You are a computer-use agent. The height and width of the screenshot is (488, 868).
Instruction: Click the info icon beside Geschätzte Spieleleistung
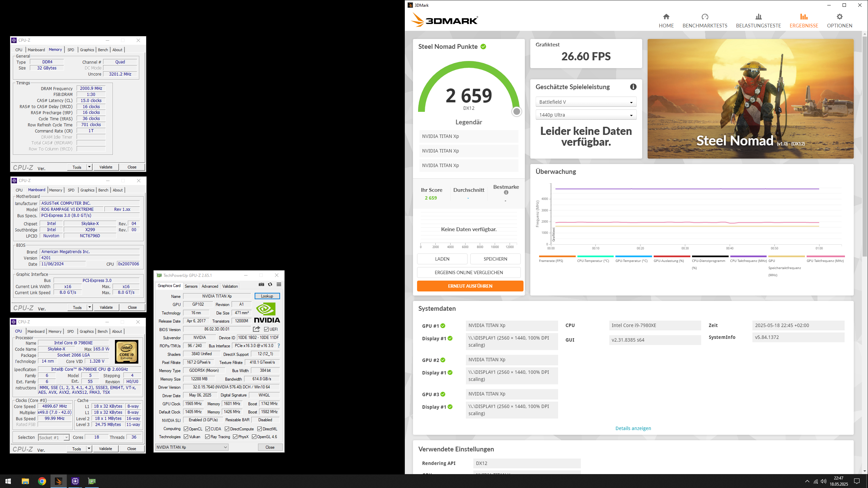633,87
